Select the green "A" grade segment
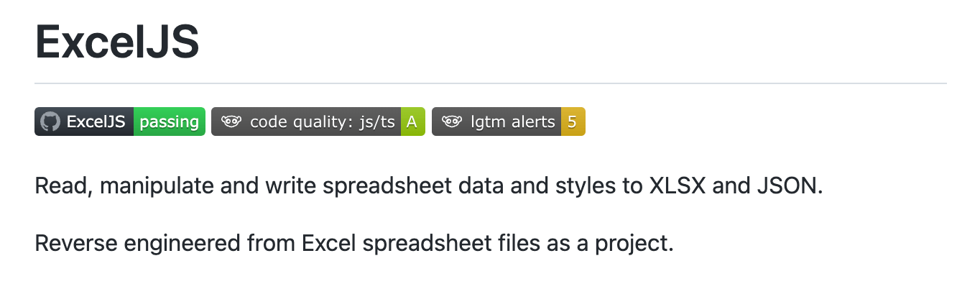 pos(412,121)
